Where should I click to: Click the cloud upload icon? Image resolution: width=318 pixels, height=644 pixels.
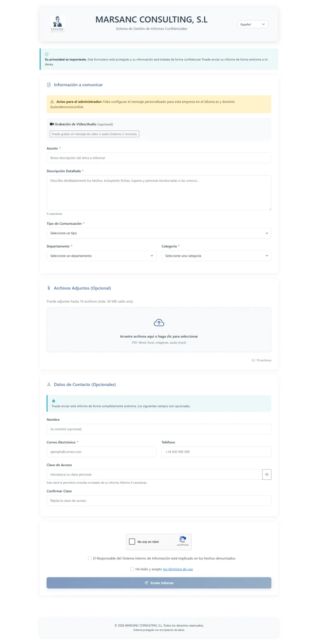click(159, 323)
